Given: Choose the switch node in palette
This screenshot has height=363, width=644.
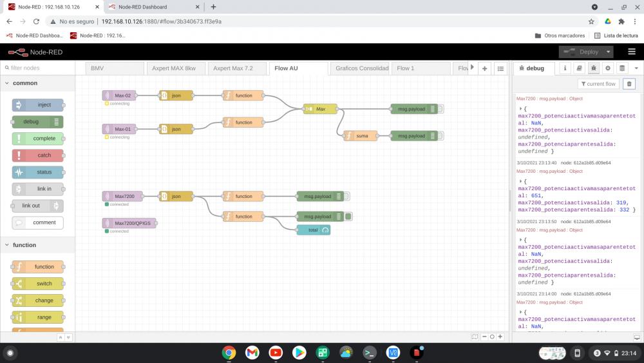Looking at the screenshot, I should 38,284.
